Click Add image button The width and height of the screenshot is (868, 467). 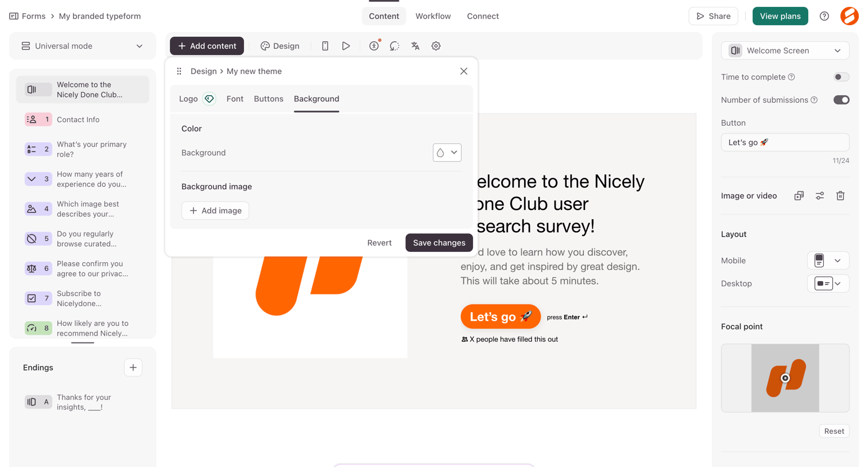[215, 211]
